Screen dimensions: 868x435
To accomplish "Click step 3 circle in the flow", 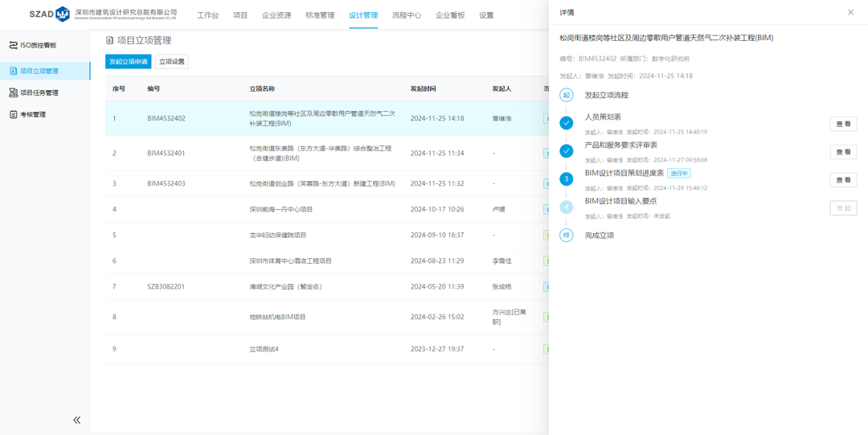I will [x=566, y=179].
